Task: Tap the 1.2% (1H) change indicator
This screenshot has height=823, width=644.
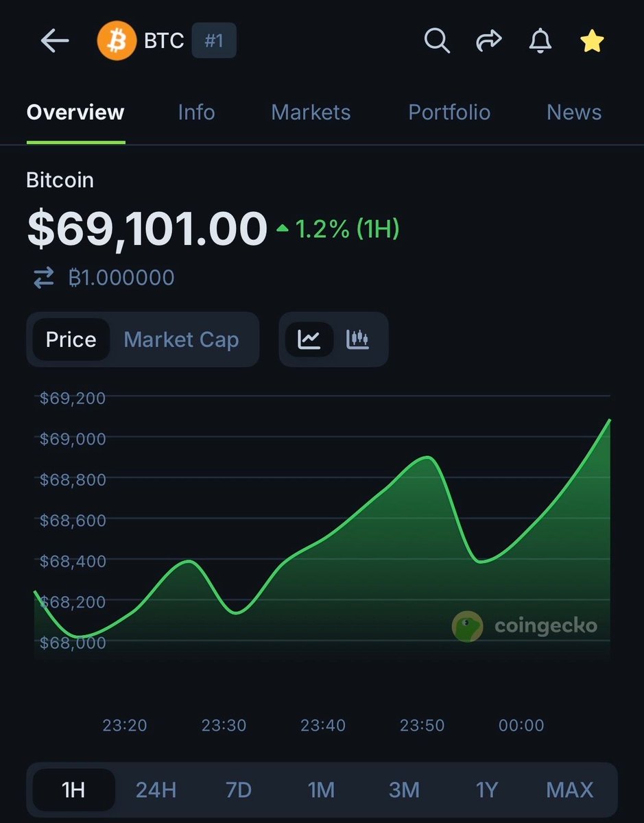Action: point(337,229)
